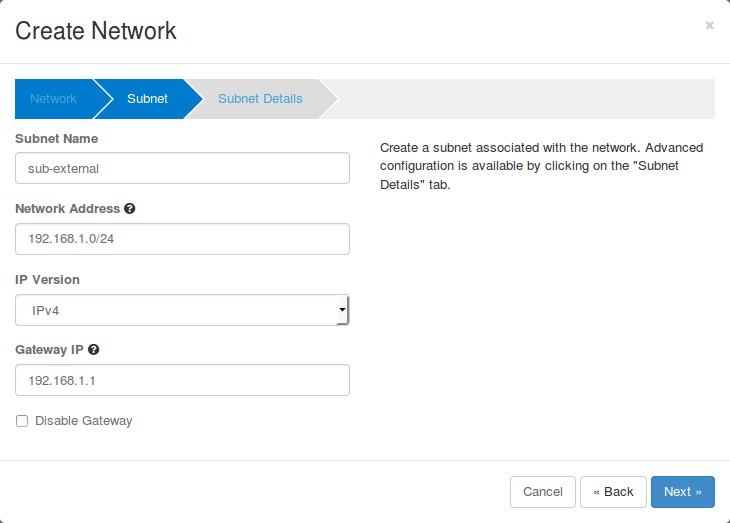Click the Network Address label text
Image resolution: width=730 pixels, height=523 pixels.
pos(67,209)
